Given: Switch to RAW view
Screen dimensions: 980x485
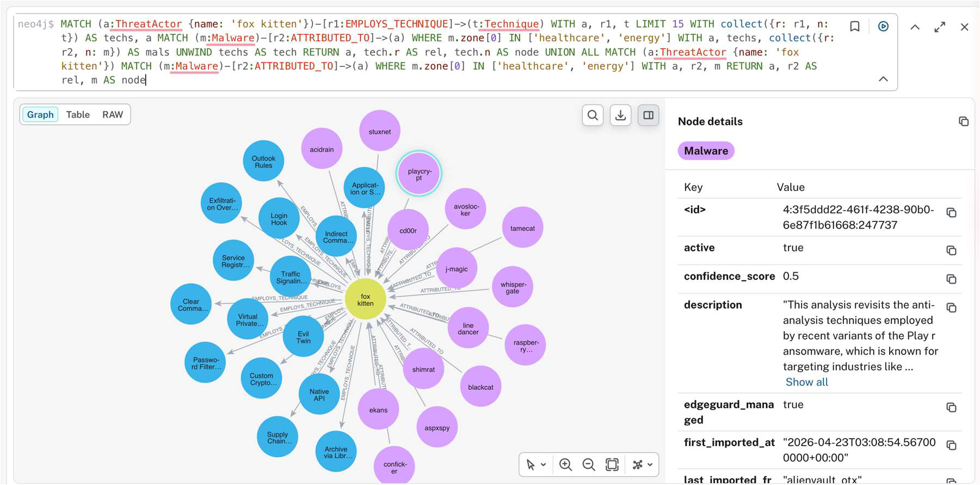Looking at the screenshot, I should tap(113, 115).
